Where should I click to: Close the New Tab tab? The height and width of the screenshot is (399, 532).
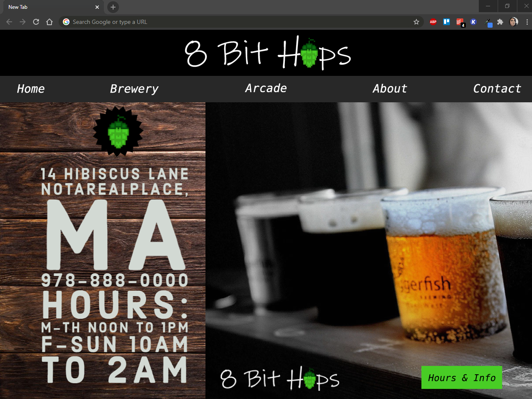(97, 7)
